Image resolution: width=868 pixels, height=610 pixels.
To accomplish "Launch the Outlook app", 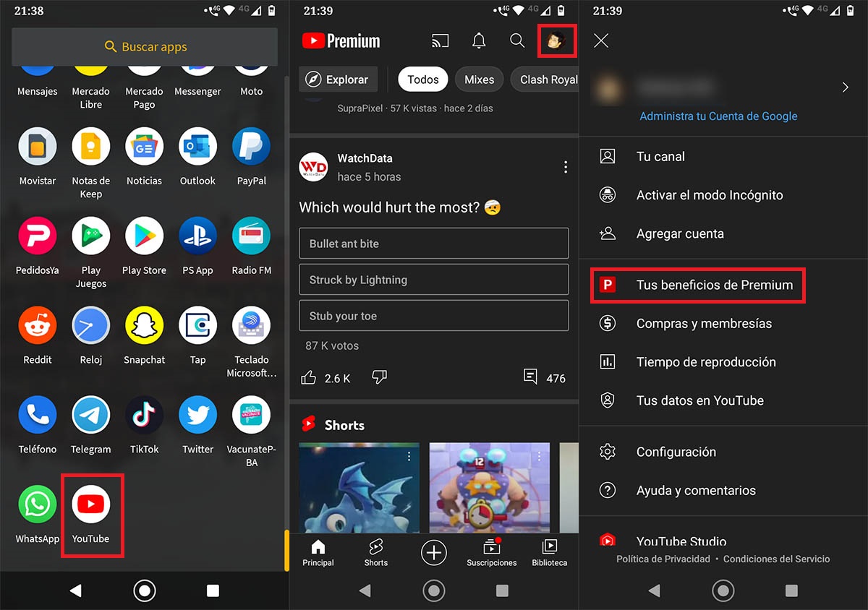I will pyautogui.click(x=197, y=147).
